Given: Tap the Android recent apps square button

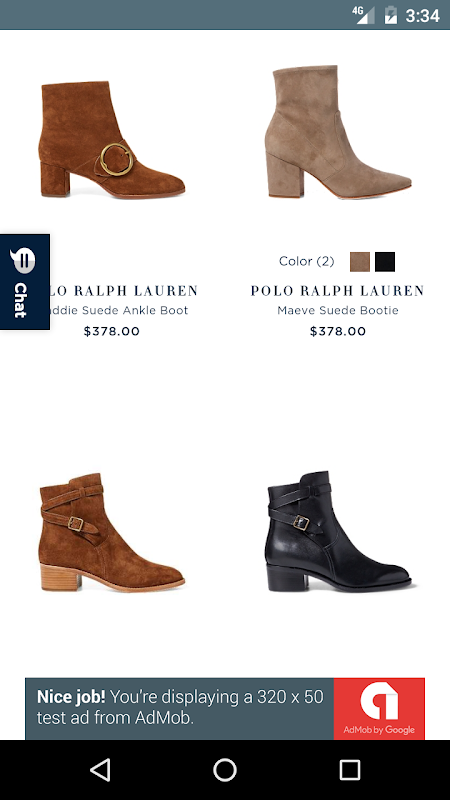Looking at the screenshot, I should tap(350, 769).
